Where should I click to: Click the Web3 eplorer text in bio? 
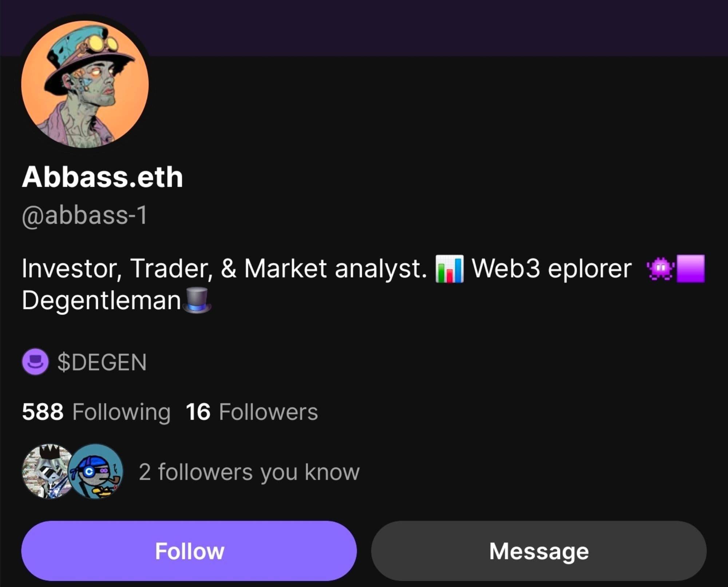(552, 269)
